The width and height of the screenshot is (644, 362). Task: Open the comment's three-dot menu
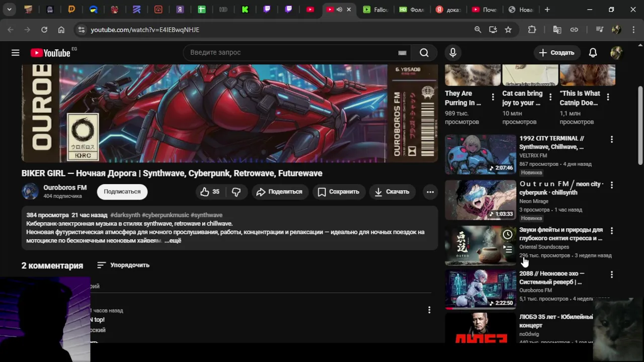pyautogui.click(x=429, y=310)
